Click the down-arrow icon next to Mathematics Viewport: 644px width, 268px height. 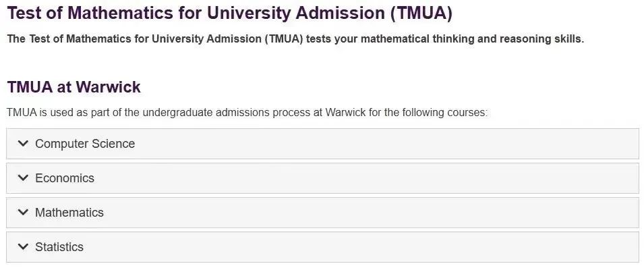click(24, 213)
